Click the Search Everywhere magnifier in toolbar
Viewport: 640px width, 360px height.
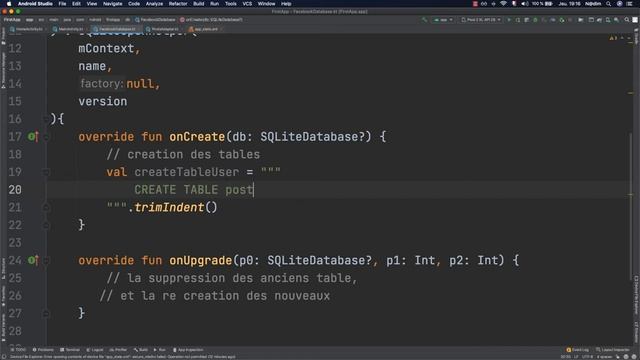click(x=627, y=20)
